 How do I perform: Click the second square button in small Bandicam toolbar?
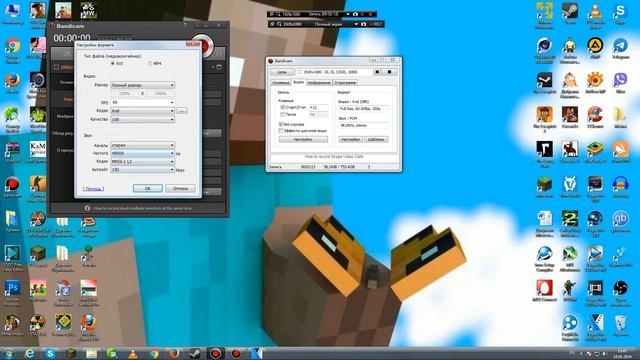point(389,72)
